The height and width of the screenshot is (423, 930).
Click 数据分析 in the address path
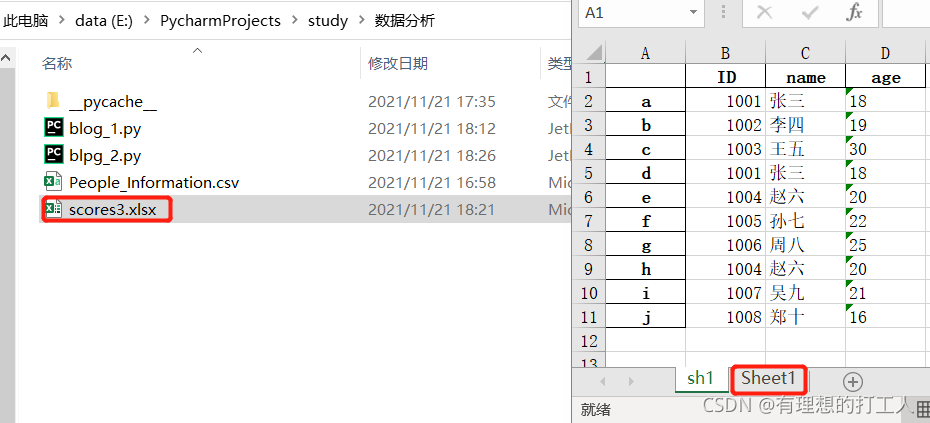[x=405, y=21]
